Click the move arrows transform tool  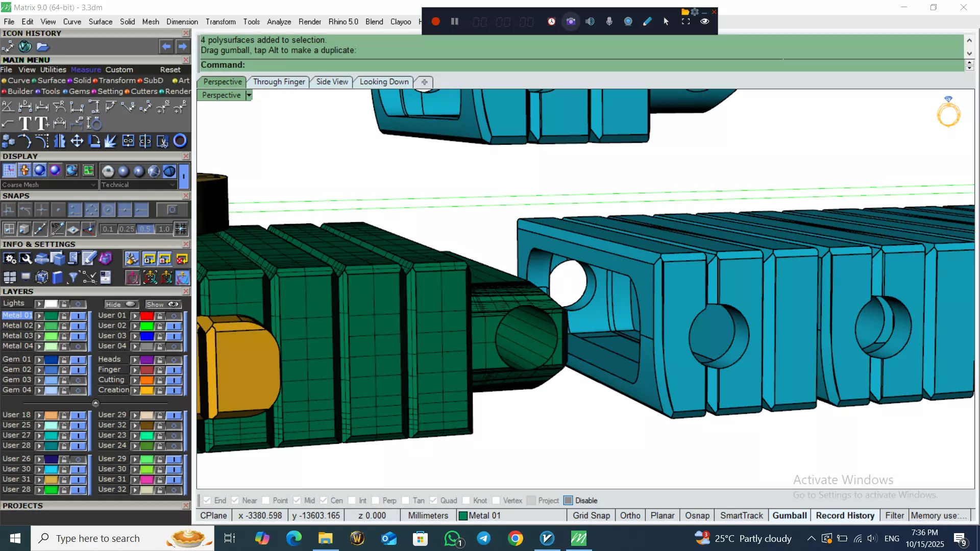point(77,141)
